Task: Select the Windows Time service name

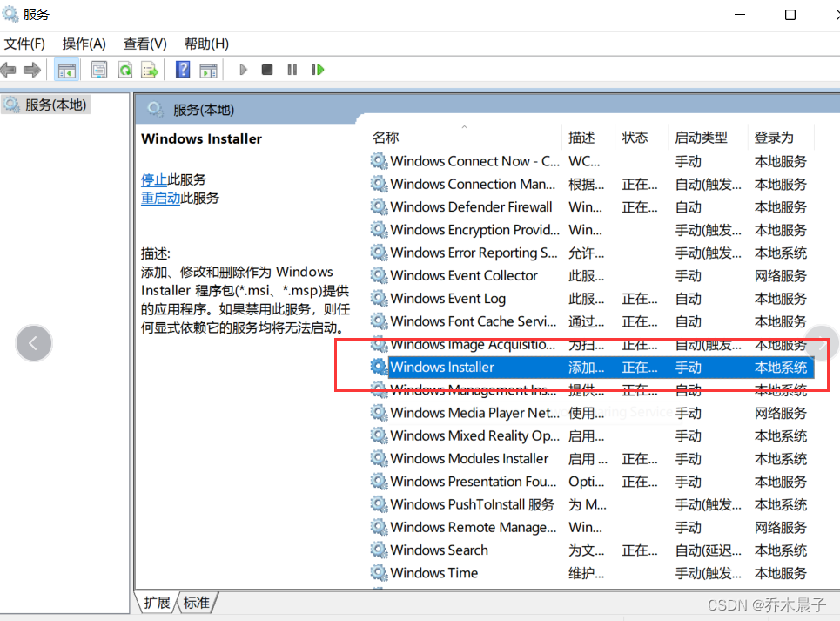Action: coord(434,573)
